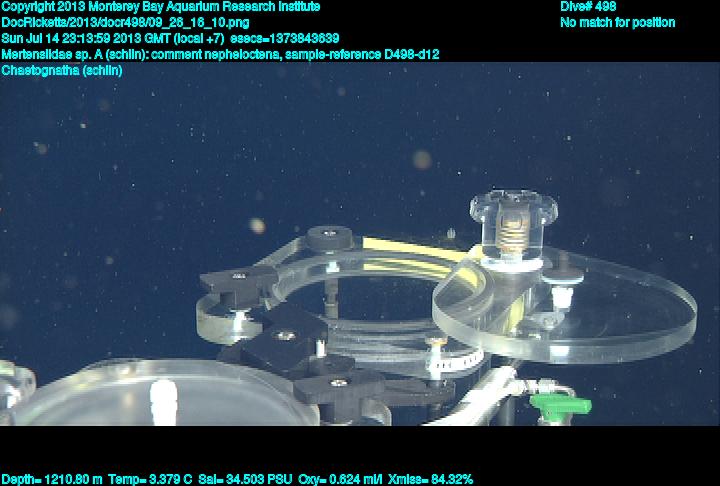Click the Chaetognatha (schlin) annotation
720x486 pixels.
(x=62, y=70)
